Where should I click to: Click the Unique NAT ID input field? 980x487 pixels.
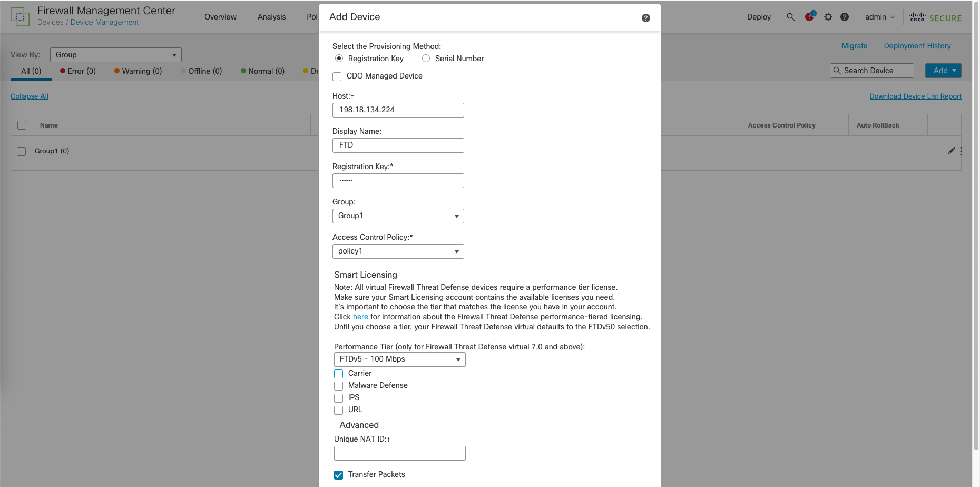click(x=399, y=453)
